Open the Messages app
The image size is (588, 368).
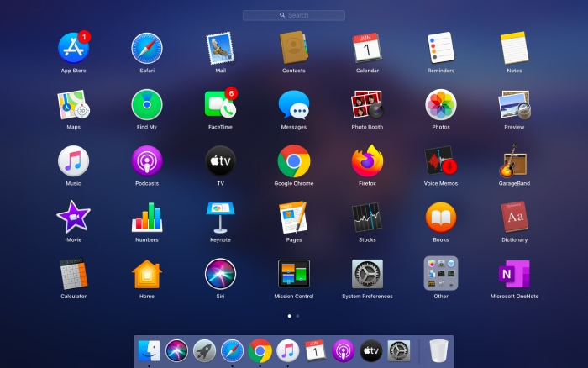(294, 105)
